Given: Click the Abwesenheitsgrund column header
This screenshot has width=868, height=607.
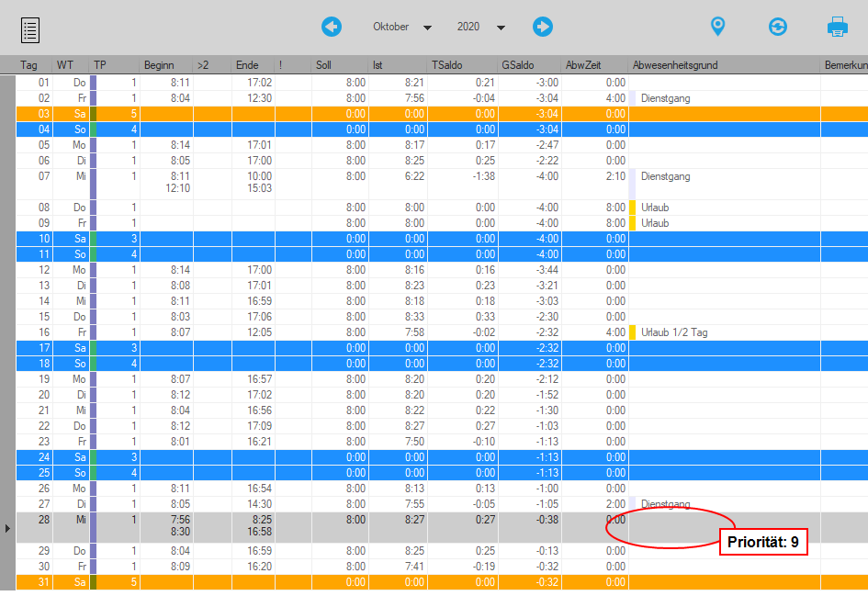Looking at the screenshot, I should point(675,65).
